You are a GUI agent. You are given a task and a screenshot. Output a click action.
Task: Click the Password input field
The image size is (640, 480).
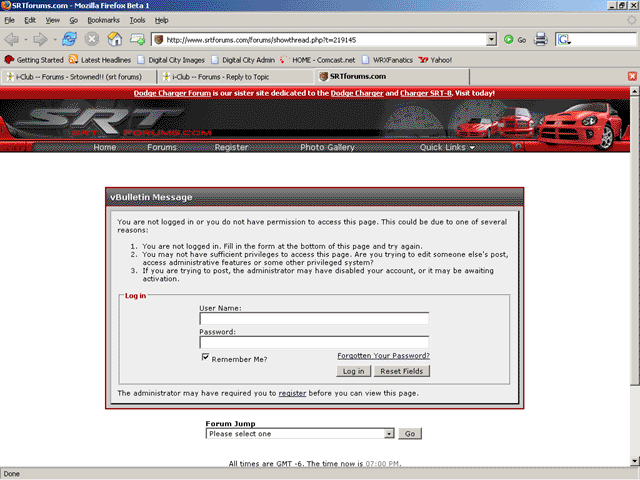point(314,342)
